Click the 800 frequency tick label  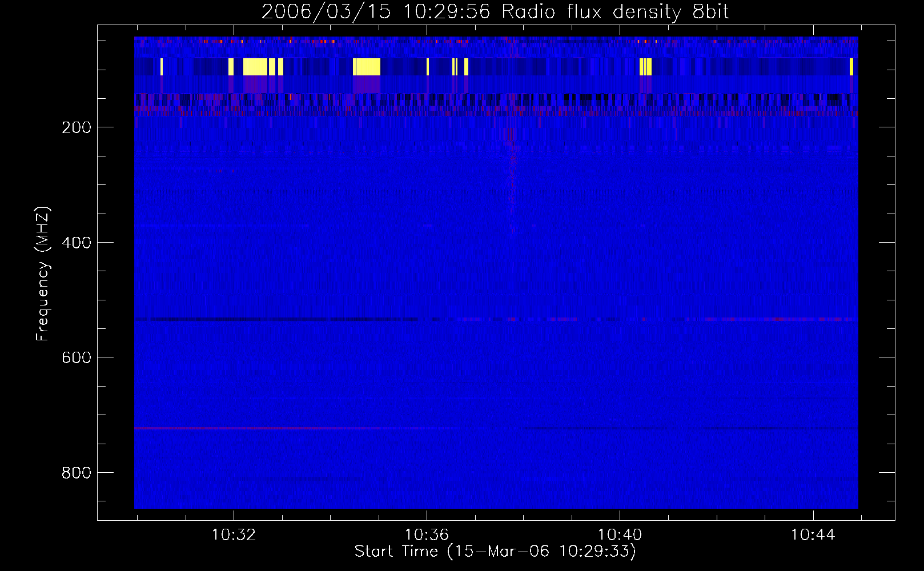[x=77, y=473]
